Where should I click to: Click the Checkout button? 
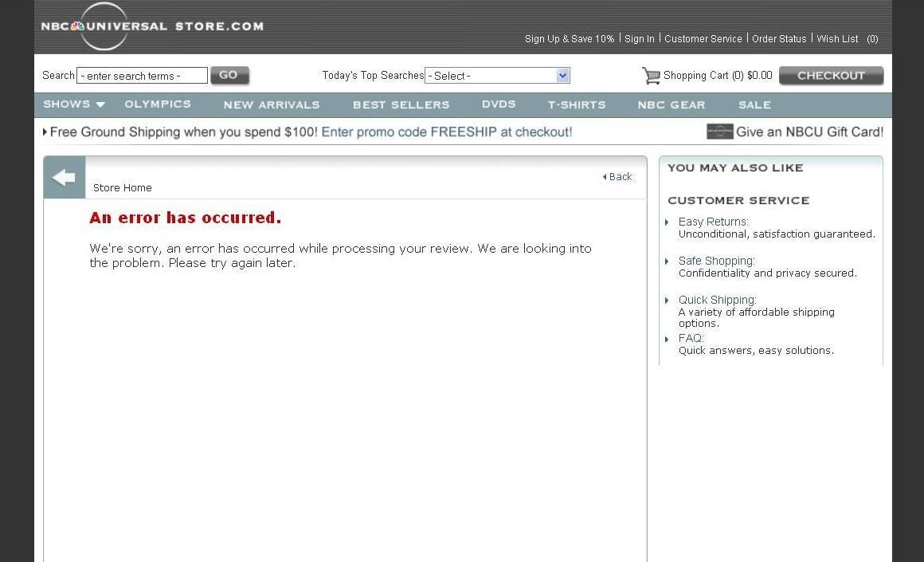pos(831,76)
